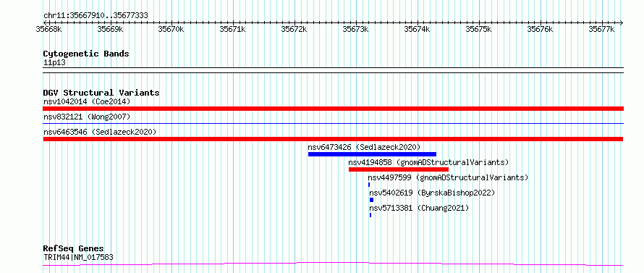Click the 35670k ruler tick
The height and width of the screenshot is (273, 644).
tap(171, 29)
